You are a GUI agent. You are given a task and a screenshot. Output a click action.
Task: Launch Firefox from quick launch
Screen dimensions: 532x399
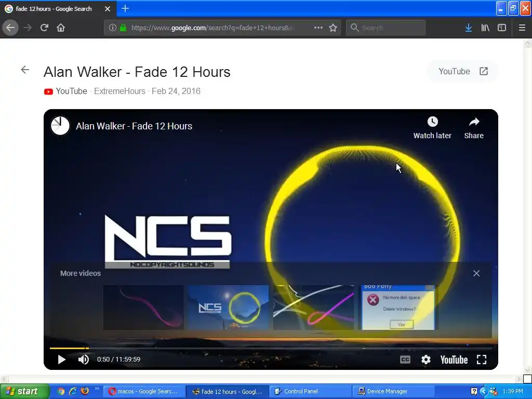coord(85,391)
